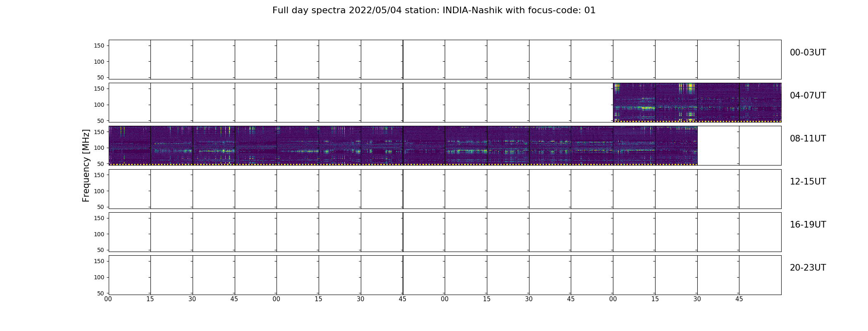Image resolution: width=868 pixels, height=331 pixels.
Task: Open the 10:30-10:45 spectrogram in the 08-11UT row
Action: (550, 146)
